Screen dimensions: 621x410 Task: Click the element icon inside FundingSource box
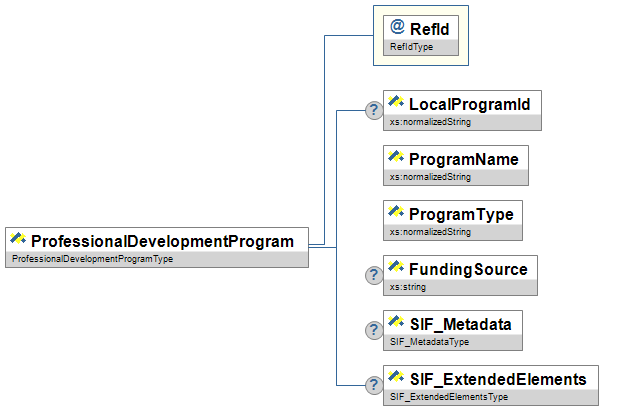pos(396,268)
